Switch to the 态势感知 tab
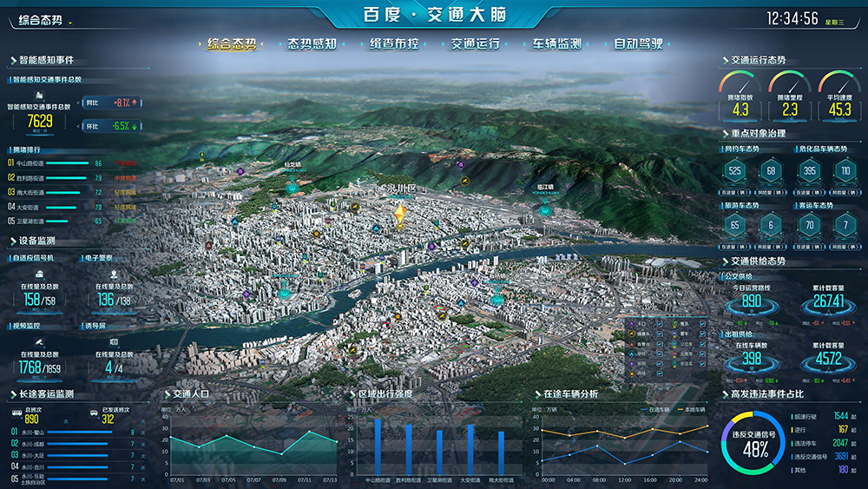Screen dimensions: 868x489 click(312, 43)
